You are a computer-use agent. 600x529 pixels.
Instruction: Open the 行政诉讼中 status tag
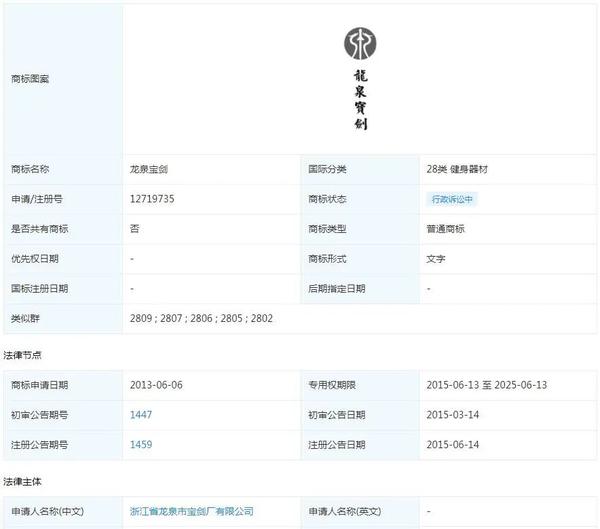(x=452, y=199)
